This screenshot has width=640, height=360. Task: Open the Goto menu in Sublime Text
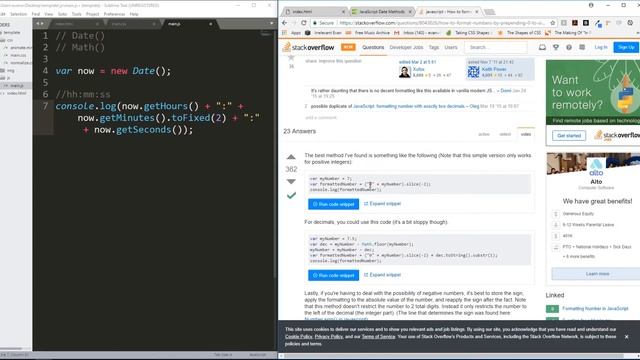(x=62, y=14)
